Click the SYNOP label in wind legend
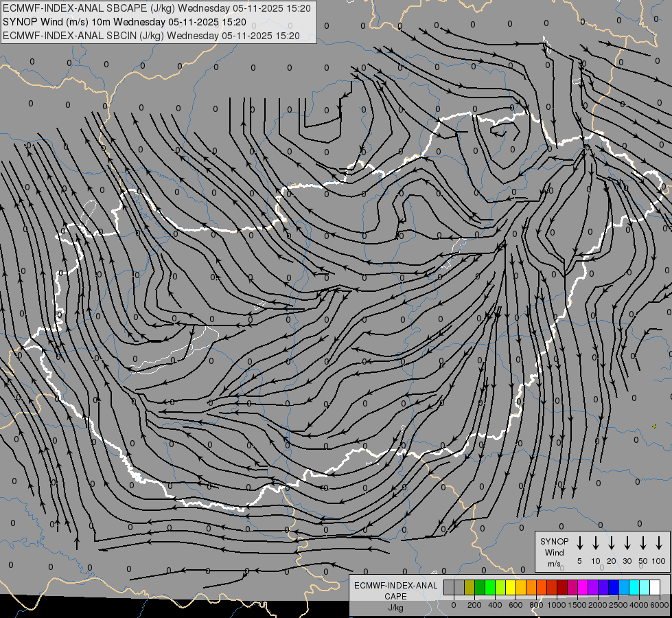The image size is (672, 618). 554,541
